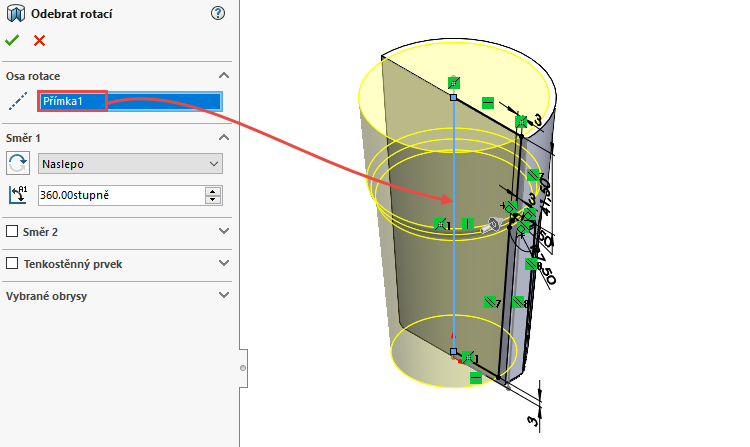Collapse the Osa rotace section

tap(224, 76)
